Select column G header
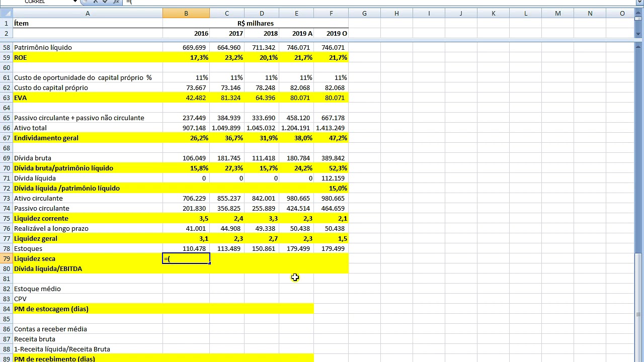Image resolution: width=644 pixels, height=362 pixels. [x=364, y=13]
